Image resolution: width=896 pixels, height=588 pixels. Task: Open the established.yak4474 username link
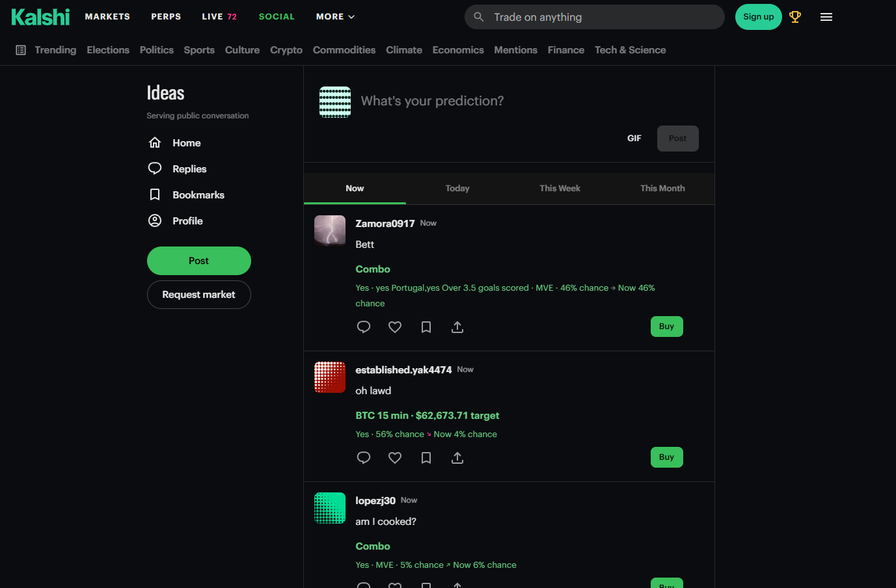pyautogui.click(x=403, y=370)
